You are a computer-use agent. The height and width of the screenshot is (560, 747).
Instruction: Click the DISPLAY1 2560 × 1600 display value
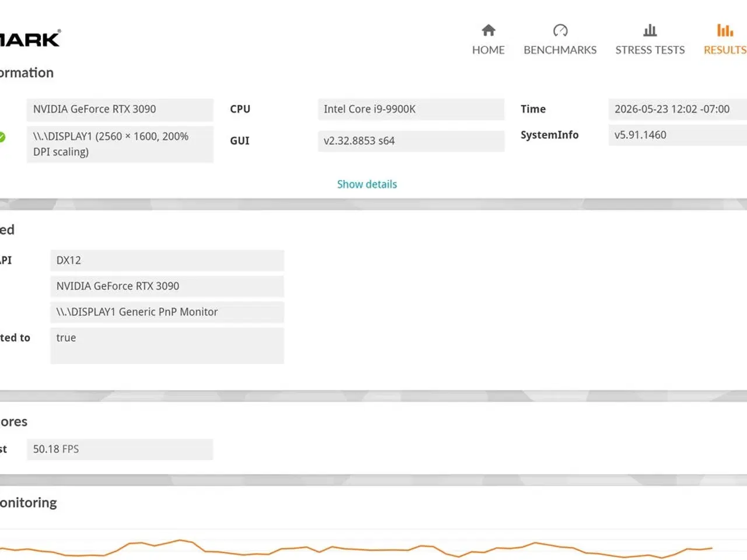point(120,144)
